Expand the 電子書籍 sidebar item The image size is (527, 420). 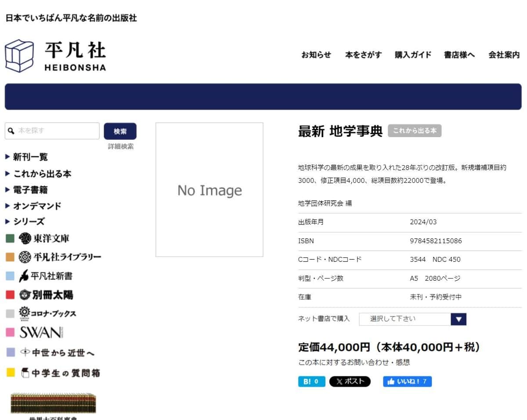point(30,190)
